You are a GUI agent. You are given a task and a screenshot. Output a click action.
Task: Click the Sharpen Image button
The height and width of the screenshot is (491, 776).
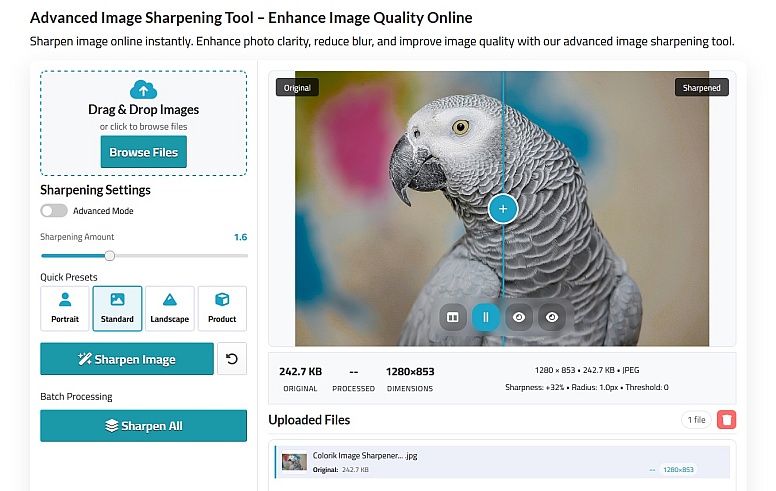127,359
